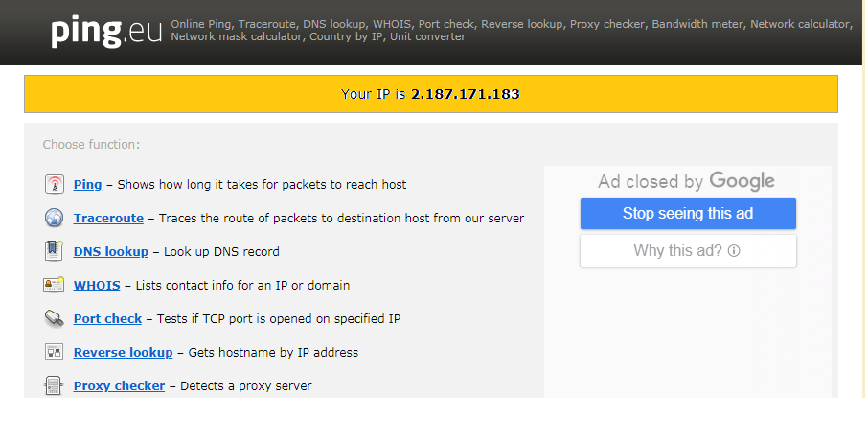The width and height of the screenshot is (868, 441).
Task: Click the IP address 2.187.171.183 text
Action: [465, 94]
